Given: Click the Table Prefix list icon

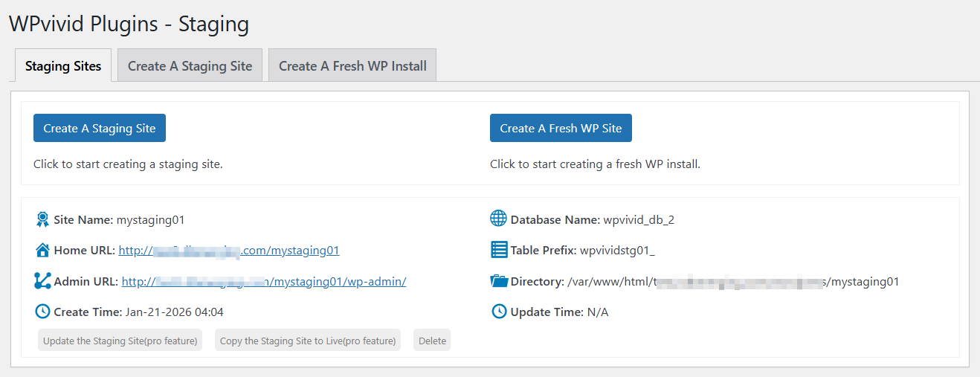Looking at the screenshot, I should pyautogui.click(x=499, y=250).
